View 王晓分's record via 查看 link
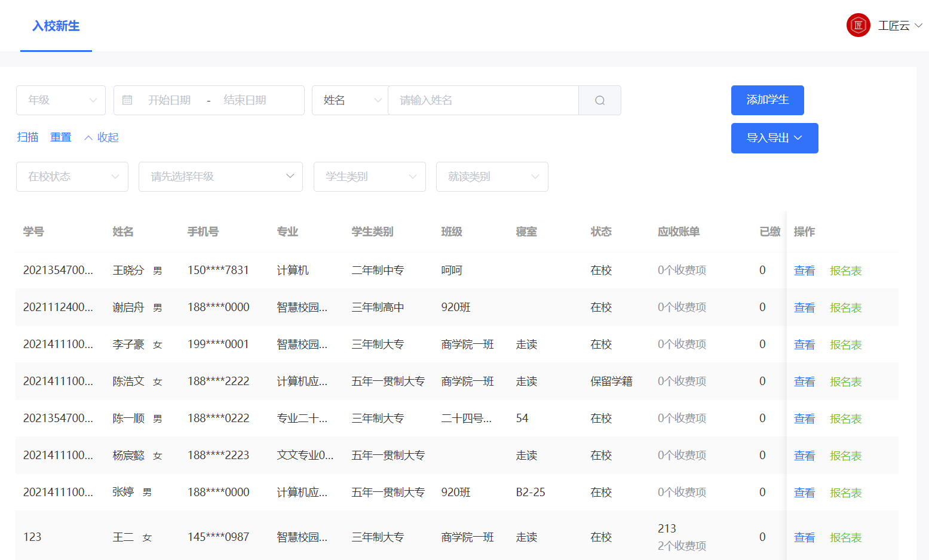Screen dimensions: 929x560 coord(804,270)
